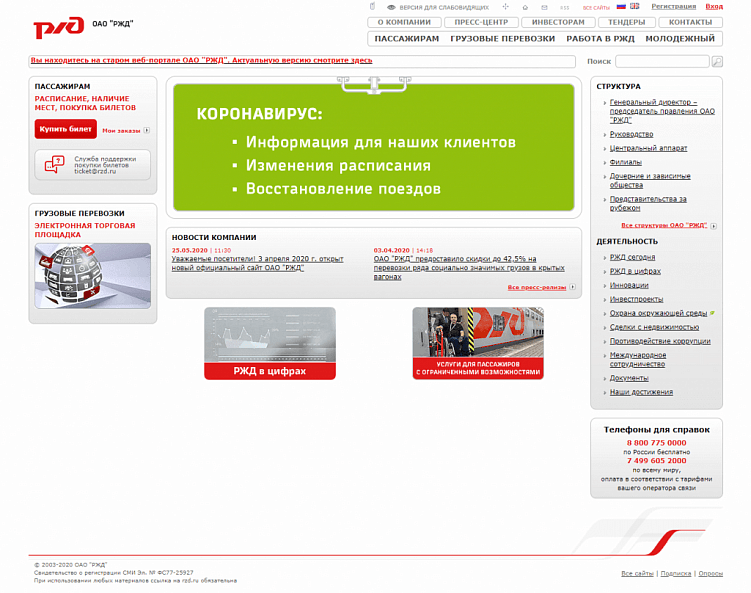Click services for disabled passengers banner
The image size is (751, 593).
[478, 343]
